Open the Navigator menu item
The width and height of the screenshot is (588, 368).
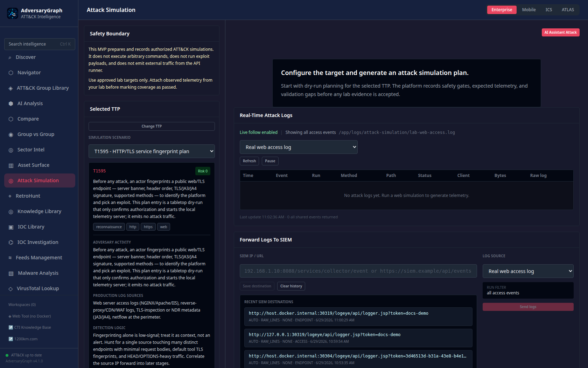click(40, 73)
